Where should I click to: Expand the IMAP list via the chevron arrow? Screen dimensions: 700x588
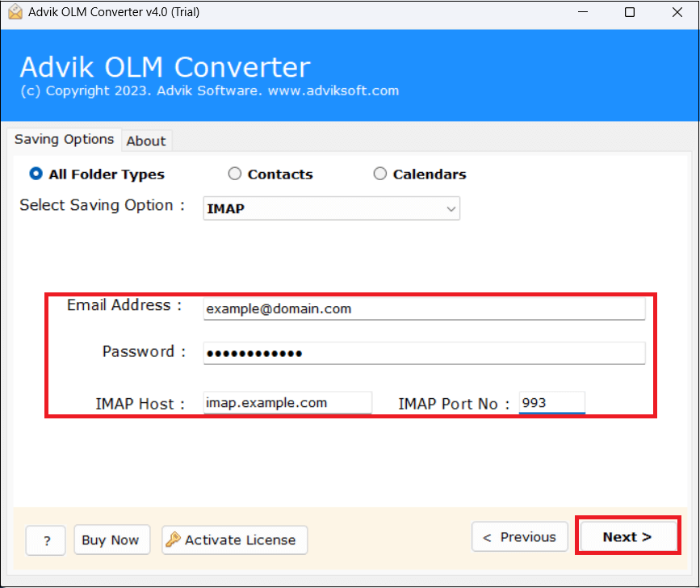pyautogui.click(x=451, y=208)
